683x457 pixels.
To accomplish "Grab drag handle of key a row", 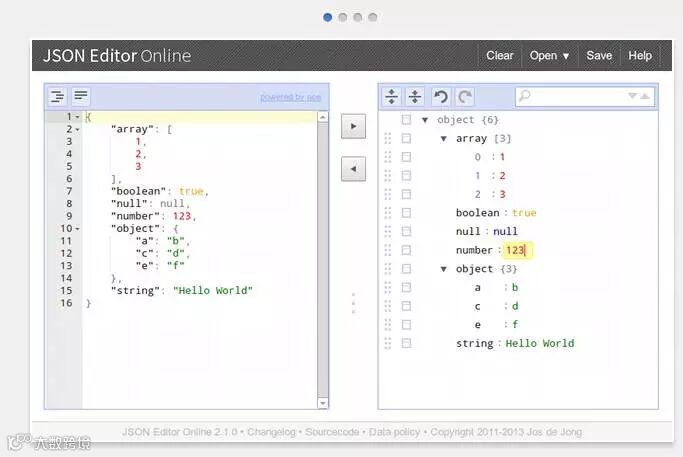I will pyautogui.click(x=388, y=288).
